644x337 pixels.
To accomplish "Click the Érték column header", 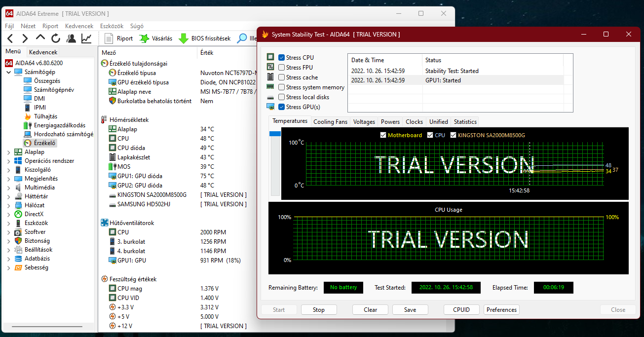I will pyautogui.click(x=207, y=52).
